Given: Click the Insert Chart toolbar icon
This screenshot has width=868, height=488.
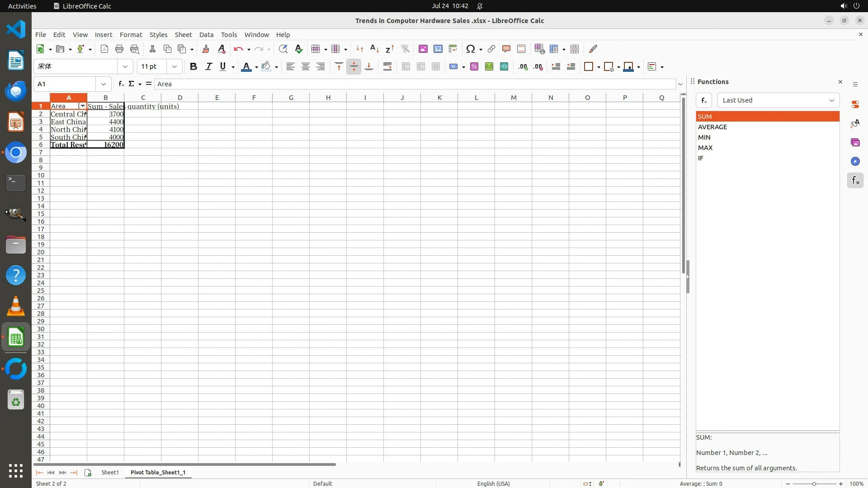Looking at the screenshot, I should [x=438, y=49].
